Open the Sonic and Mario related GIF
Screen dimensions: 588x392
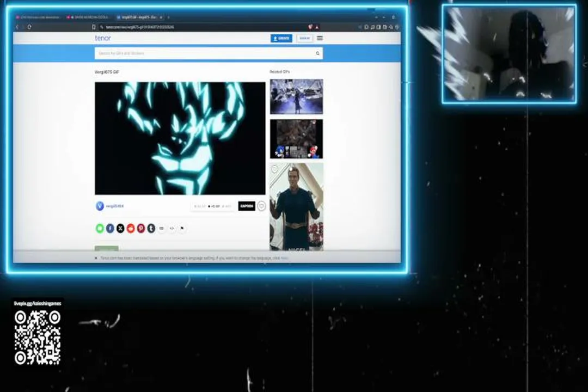click(x=296, y=139)
